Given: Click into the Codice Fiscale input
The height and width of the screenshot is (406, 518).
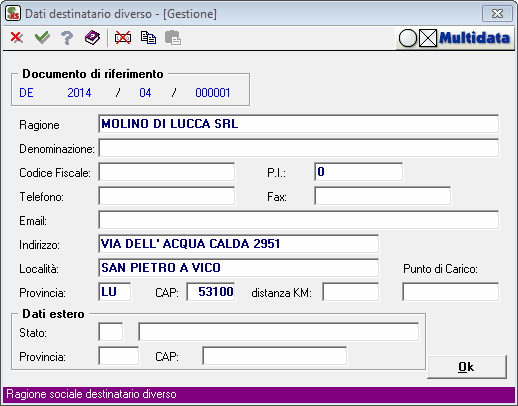Looking at the screenshot, I should tap(167, 172).
